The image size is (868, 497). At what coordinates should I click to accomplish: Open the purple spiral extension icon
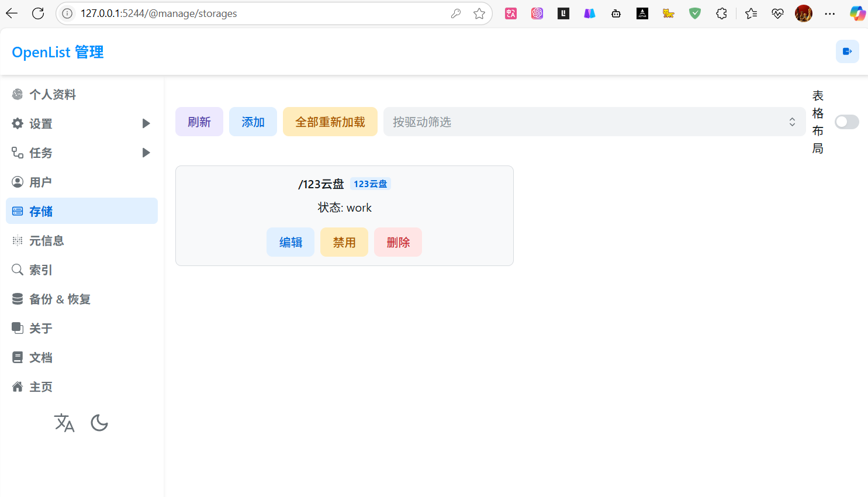[x=537, y=13]
